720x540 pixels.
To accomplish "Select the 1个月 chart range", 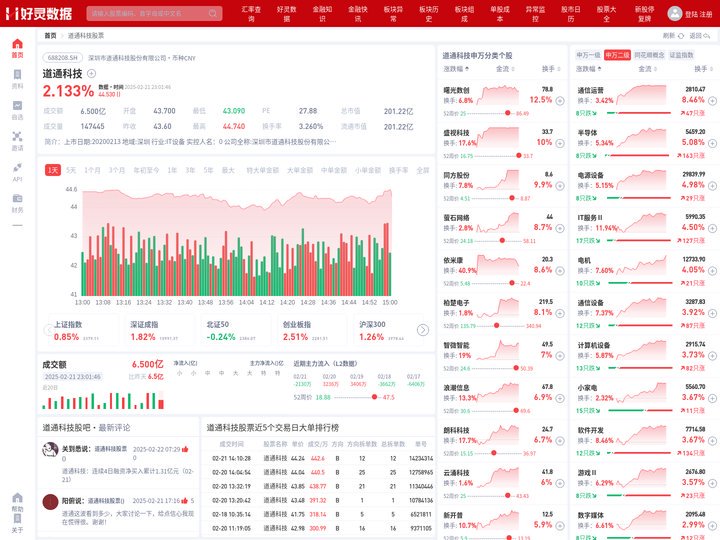I will coord(92,170).
